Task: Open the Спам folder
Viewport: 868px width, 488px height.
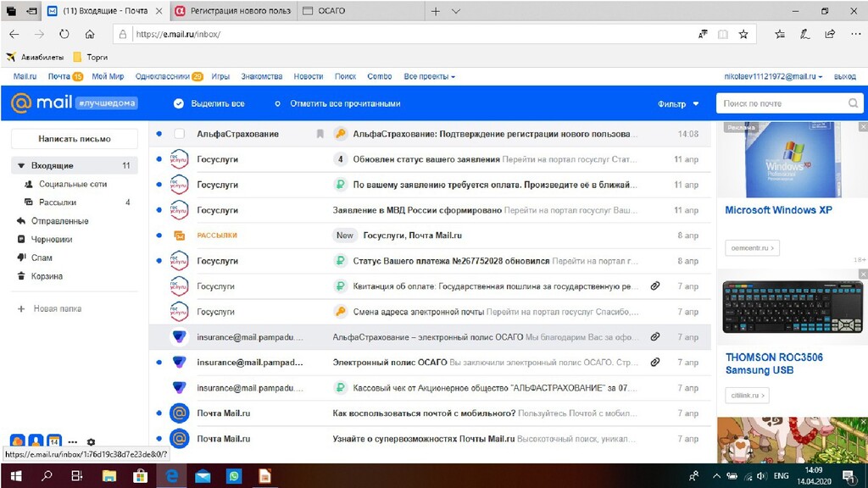Action: [x=42, y=258]
